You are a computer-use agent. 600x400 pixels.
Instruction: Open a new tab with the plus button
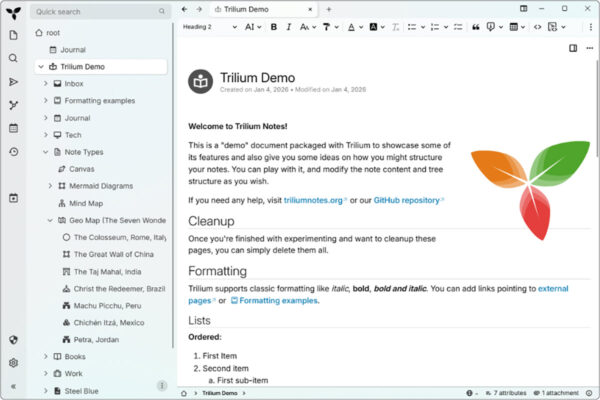[x=329, y=9]
